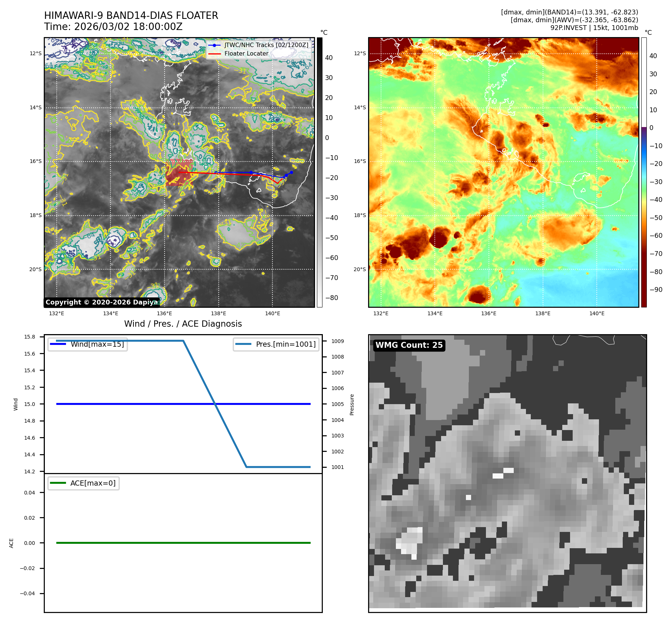Click the blue line marker in tracks legend
Screen dimensions: 672x626
214,45
